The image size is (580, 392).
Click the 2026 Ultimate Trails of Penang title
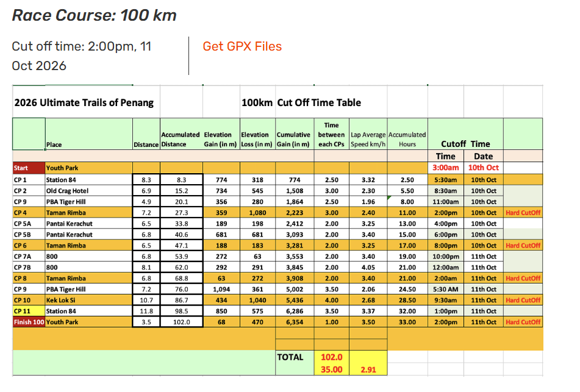tap(84, 102)
